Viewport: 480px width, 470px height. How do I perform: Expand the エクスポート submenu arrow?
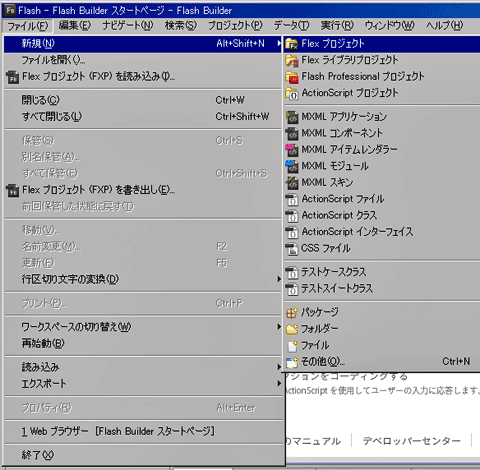pos(279,383)
